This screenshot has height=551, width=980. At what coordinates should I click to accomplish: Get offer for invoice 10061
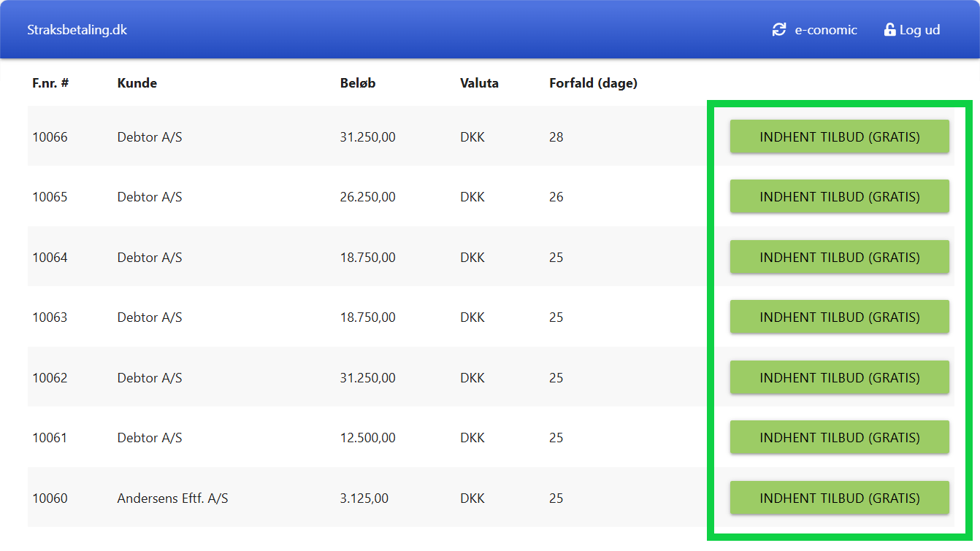click(839, 438)
